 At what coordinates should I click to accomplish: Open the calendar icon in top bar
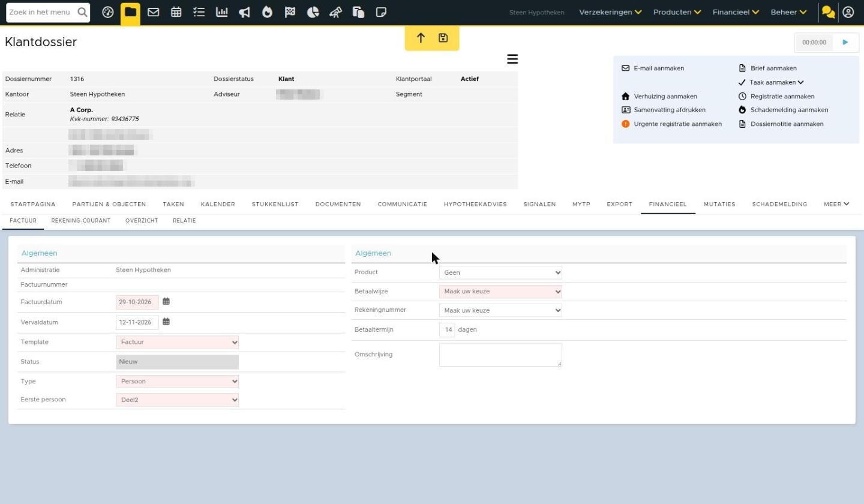(176, 12)
